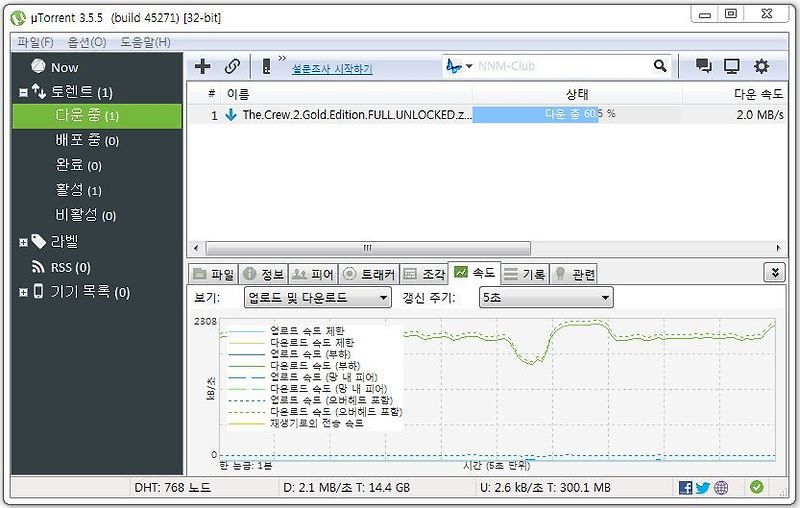Image resolution: width=800 pixels, height=508 pixels.
Task: Open the search provider dropdown arrow
Action: [x=469, y=66]
